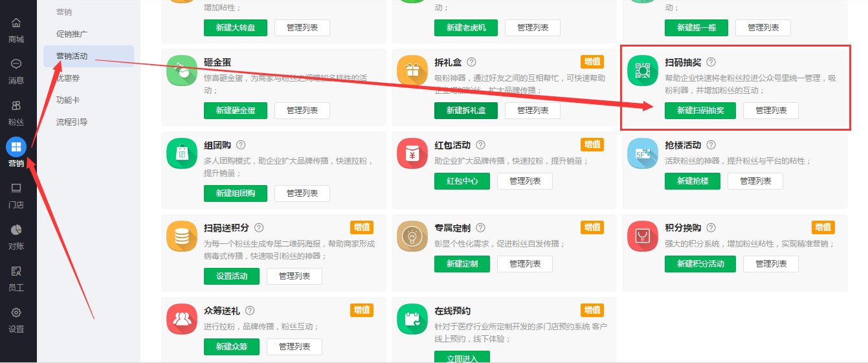Open help tooltip next to 组团购
The image size is (868, 363).
click(241, 145)
